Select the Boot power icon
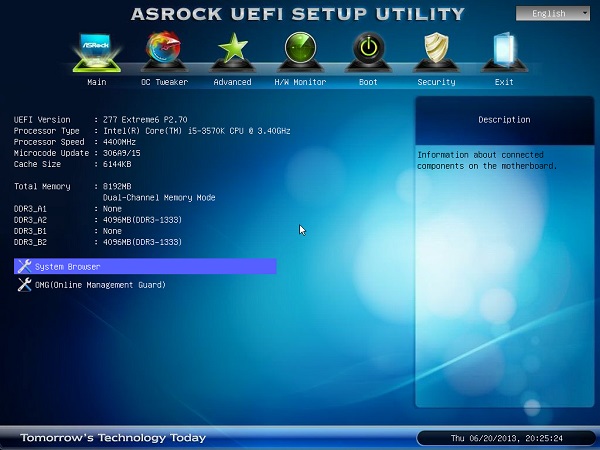The width and height of the screenshot is (600, 450). [x=368, y=52]
